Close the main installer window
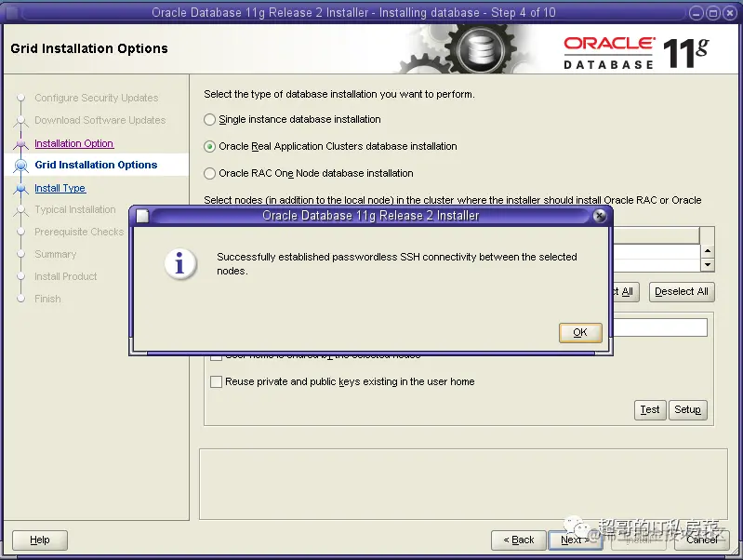 [x=730, y=13]
